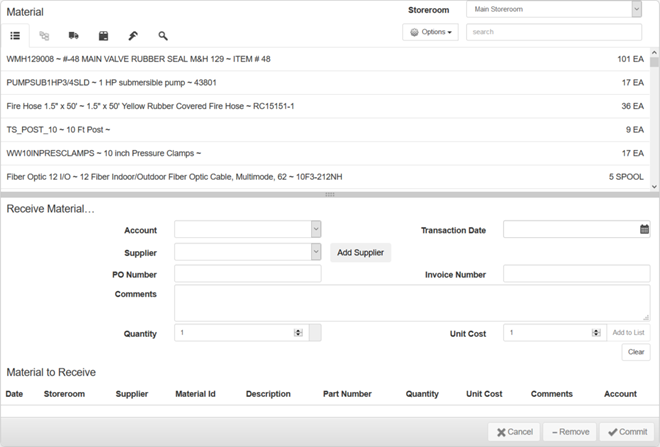Expand the Storeroom dropdown
The width and height of the screenshot is (660, 447).
point(636,9)
